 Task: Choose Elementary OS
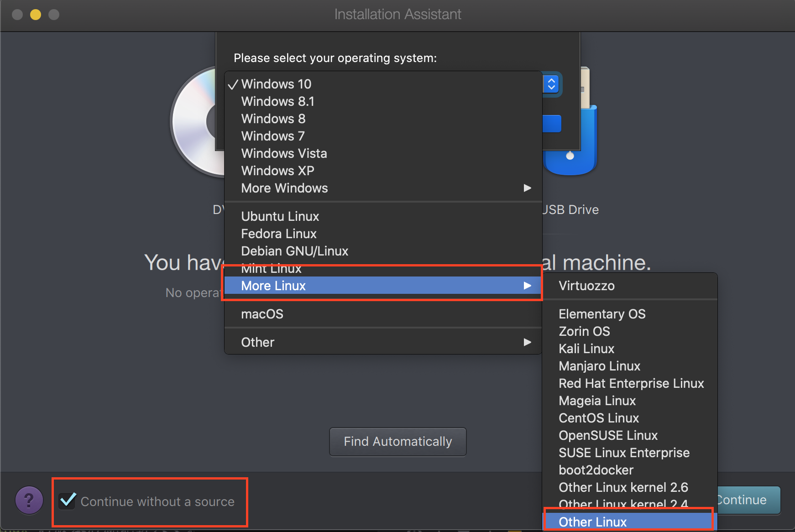click(x=630, y=314)
